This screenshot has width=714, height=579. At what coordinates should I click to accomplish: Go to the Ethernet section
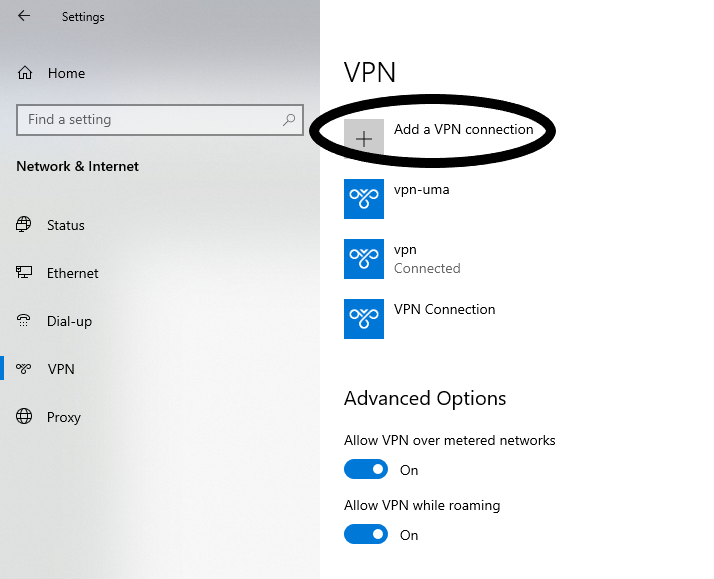73,273
